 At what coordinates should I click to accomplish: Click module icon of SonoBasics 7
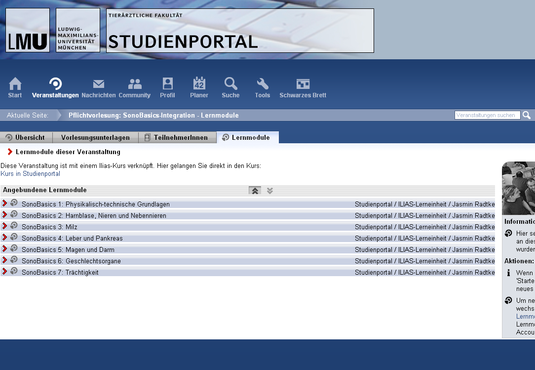coord(14,271)
